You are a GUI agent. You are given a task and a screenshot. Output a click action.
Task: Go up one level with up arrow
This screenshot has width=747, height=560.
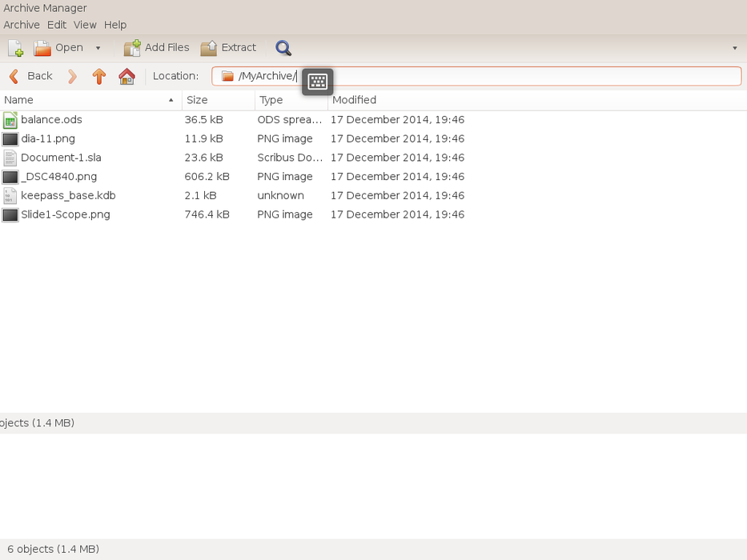coord(99,76)
